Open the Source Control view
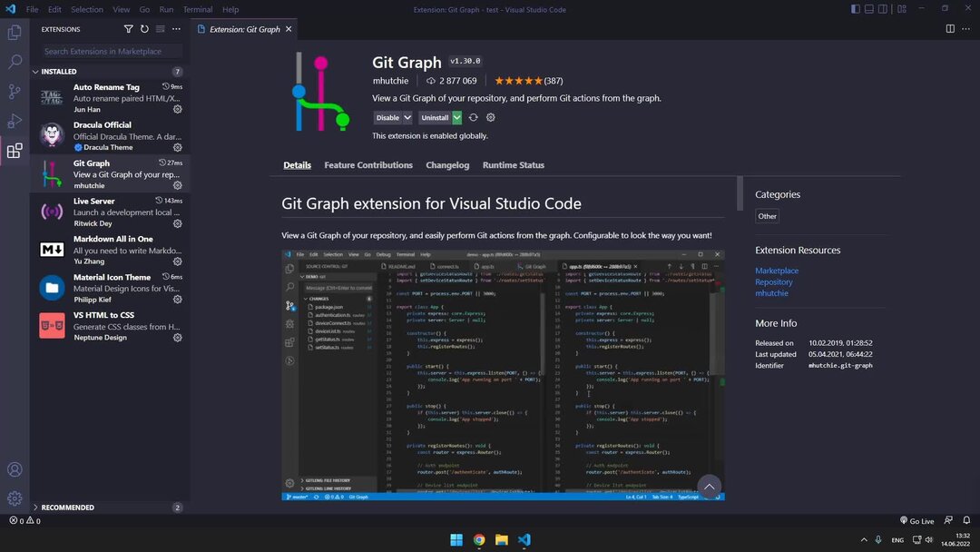This screenshot has width=980, height=552. point(15,92)
